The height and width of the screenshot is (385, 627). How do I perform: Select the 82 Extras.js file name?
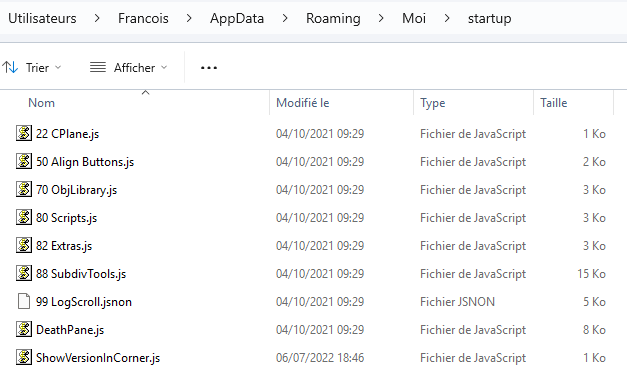(x=64, y=245)
